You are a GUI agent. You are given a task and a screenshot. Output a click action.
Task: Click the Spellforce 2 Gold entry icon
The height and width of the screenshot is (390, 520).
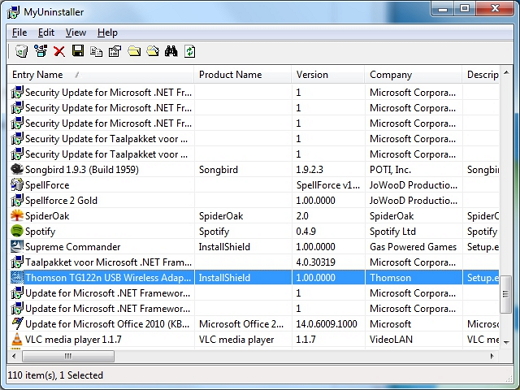click(17, 200)
